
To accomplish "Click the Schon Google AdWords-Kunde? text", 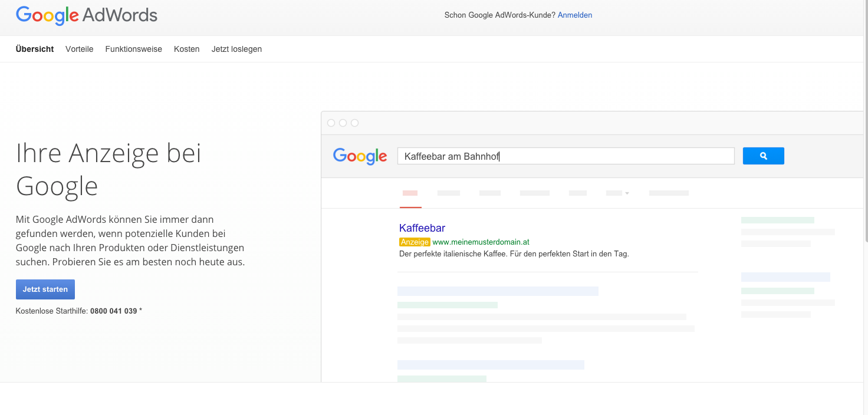I will tap(500, 15).
